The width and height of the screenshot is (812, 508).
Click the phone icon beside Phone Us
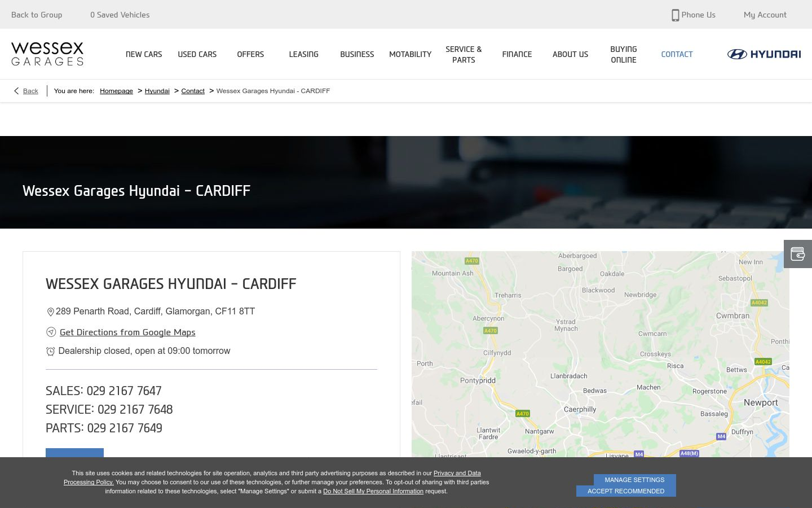coord(675,15)
